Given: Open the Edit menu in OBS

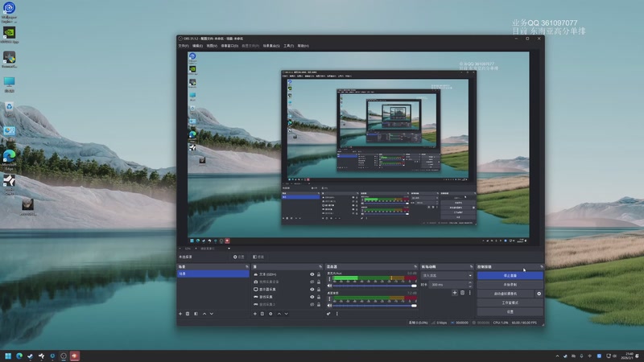Looking at the screenshot, I should (x=197, y=46).
